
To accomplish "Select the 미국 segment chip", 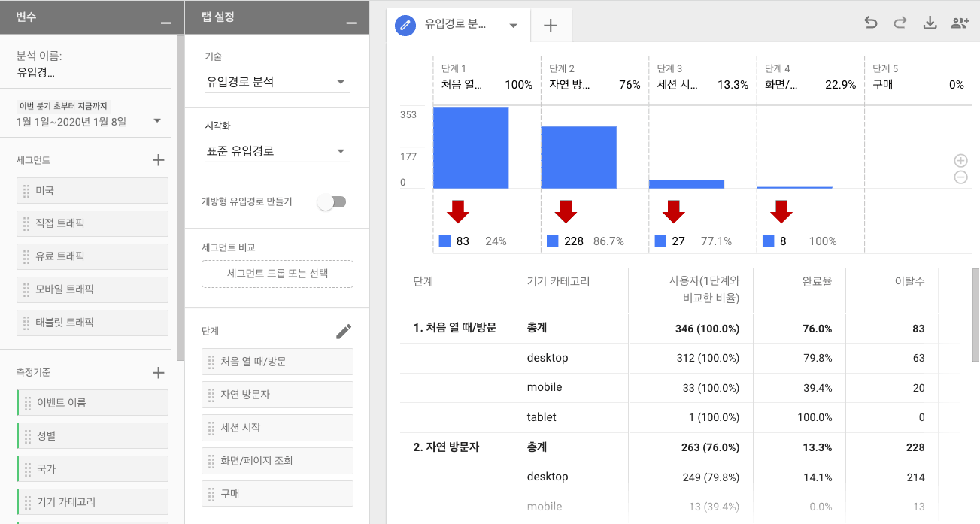I will pos(93,191).
